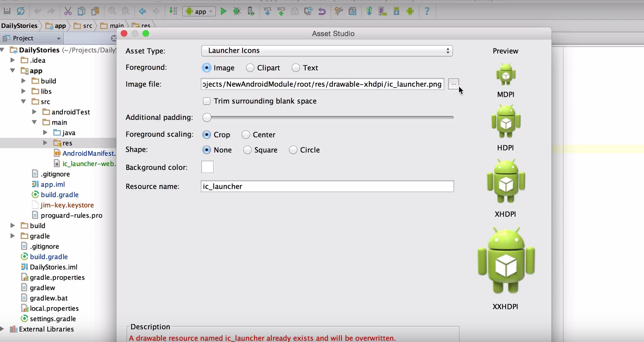
Task: Collapse the DailyStories root tree node
Action: pos(3,50)
